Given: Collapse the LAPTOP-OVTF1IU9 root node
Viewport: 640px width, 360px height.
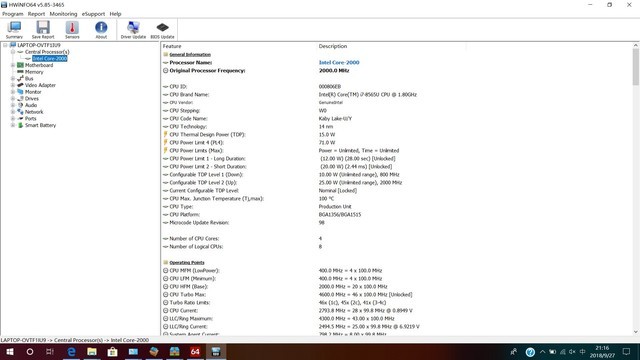Looking at the screenshot, I should 5,45.
